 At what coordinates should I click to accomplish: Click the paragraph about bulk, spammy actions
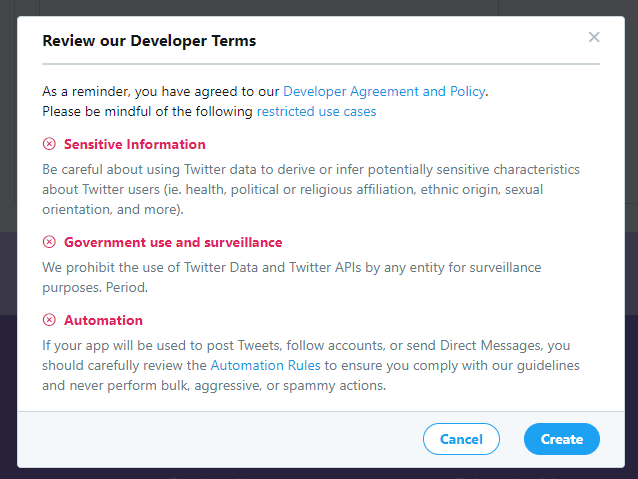[x=311, y=365]
